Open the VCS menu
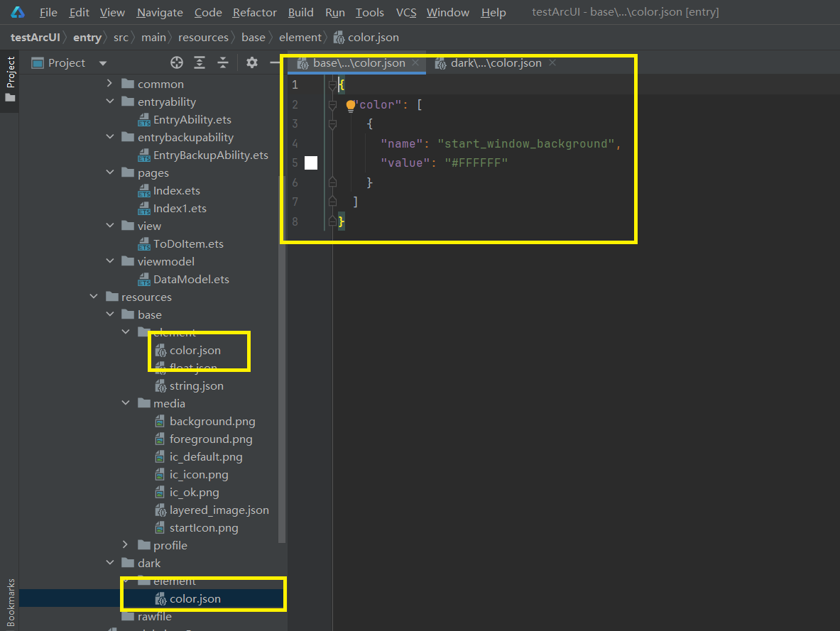This screenshot has width=840, height=631. (406, 12)
